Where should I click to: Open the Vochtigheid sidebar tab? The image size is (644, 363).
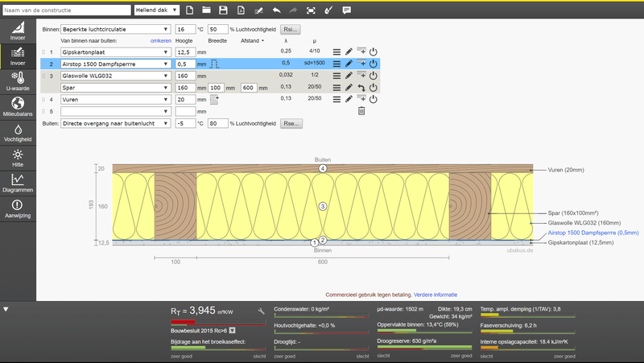(x=18, y=132)
